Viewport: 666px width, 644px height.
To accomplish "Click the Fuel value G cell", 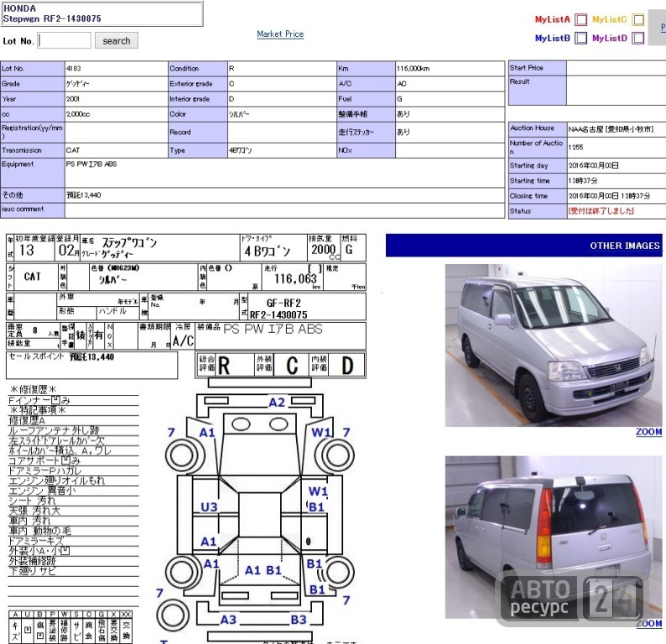I will (x=450, y=99).
